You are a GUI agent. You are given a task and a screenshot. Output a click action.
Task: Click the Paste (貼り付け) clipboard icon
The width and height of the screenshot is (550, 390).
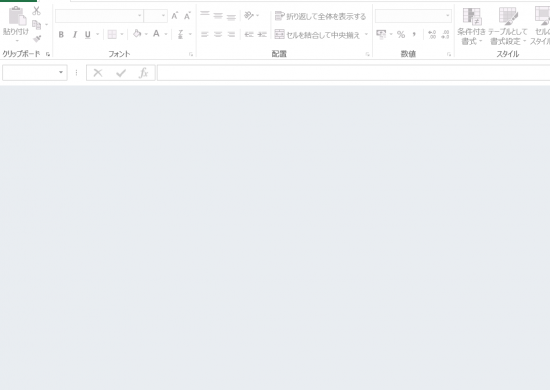[x=16, y=16]
